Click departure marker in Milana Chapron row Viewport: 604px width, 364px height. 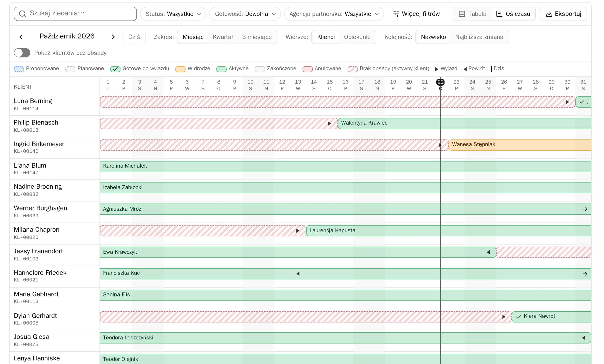[x=298, y=231]
